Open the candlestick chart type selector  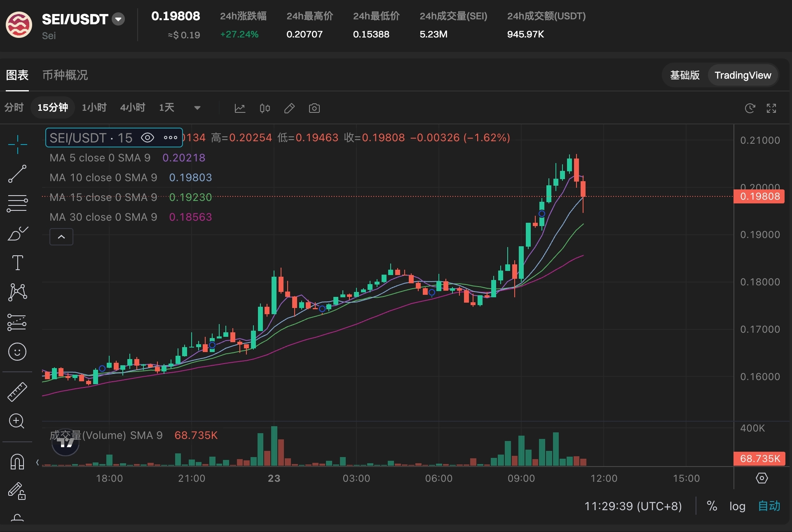[265, 108]
